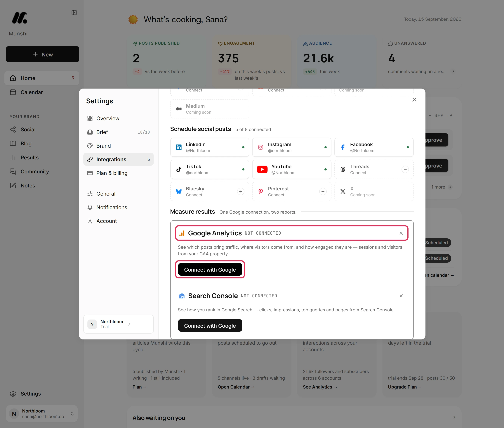Click the Plan link in articles card

click(139, 387)
